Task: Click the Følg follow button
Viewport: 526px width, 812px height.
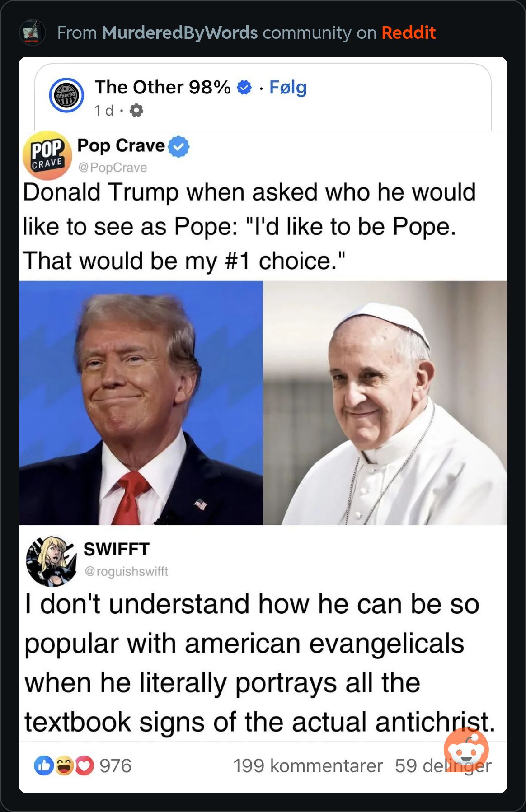Action: point(288,87)
